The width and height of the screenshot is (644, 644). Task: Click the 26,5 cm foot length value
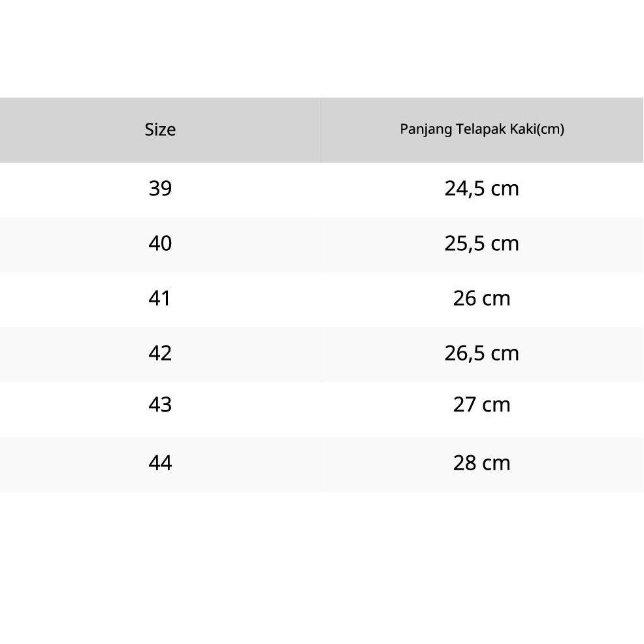481,353
